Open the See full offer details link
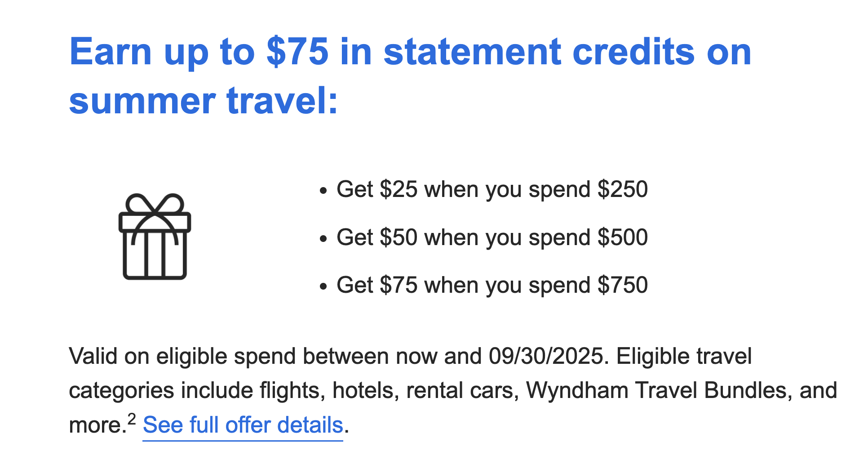Viewport: 868px width, 456px height. coord(243,425)
